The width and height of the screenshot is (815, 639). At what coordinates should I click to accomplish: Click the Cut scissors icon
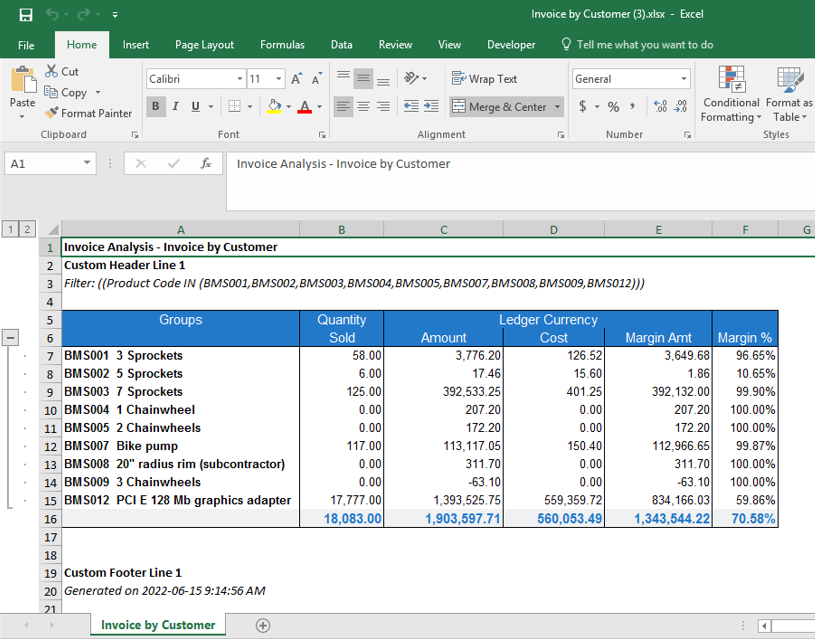tap(52, 72)
